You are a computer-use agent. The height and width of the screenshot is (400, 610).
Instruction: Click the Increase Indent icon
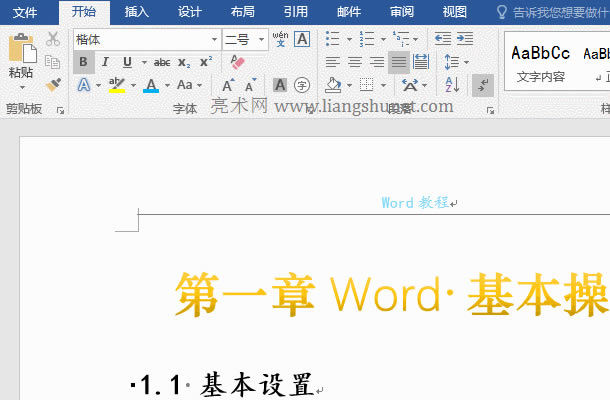[x=467, y=39]
